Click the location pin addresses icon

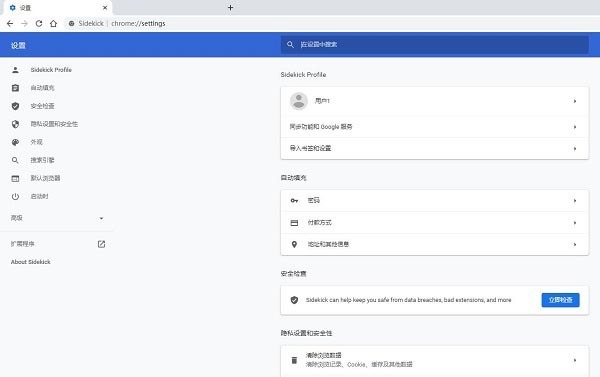point(294,244)
